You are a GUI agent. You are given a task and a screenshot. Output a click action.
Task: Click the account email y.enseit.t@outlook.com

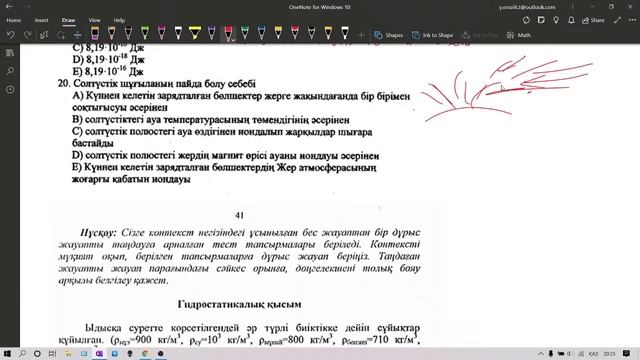tap(527, 7)
